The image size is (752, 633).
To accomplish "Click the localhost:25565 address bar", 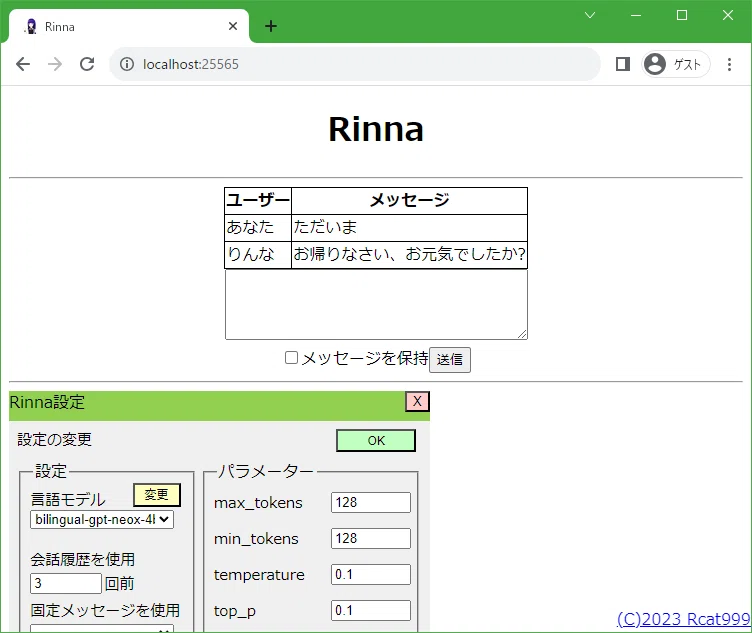I will pos(355,64).
